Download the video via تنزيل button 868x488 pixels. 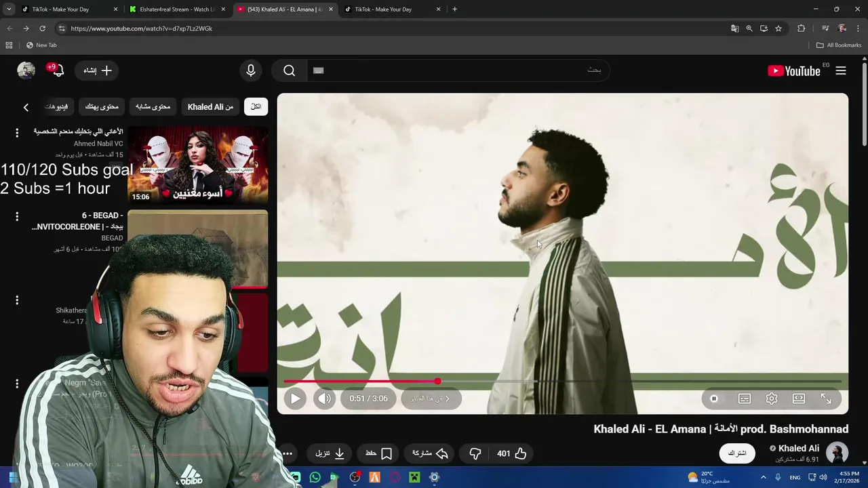point(330,453)
